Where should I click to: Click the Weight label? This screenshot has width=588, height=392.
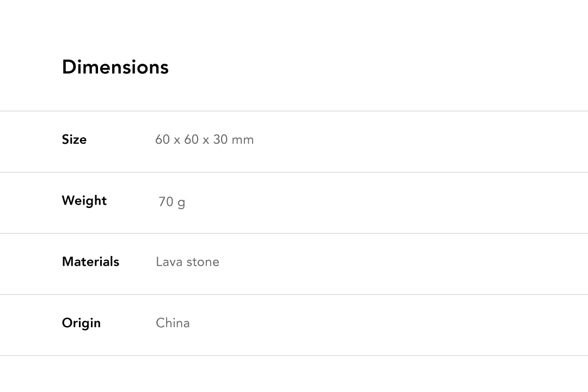point(84,200)
